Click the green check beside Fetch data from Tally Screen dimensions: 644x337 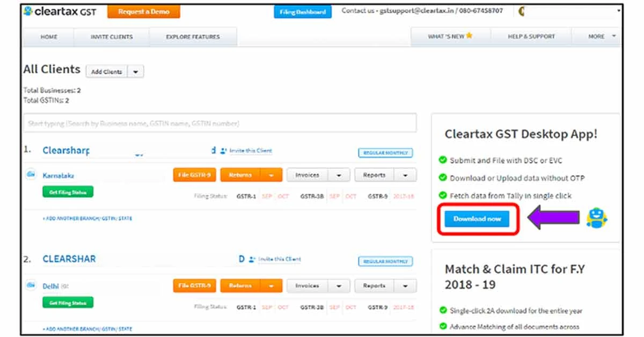[443, 196]
